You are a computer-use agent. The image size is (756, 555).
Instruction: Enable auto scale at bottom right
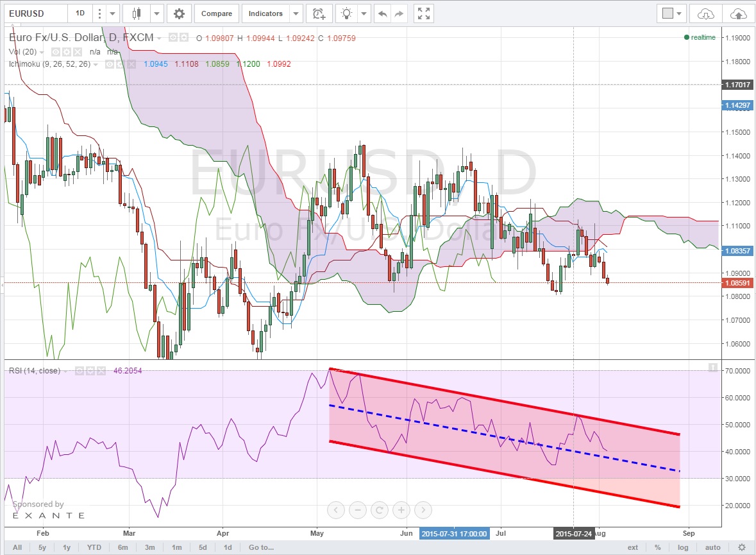[x=712, y=547]
